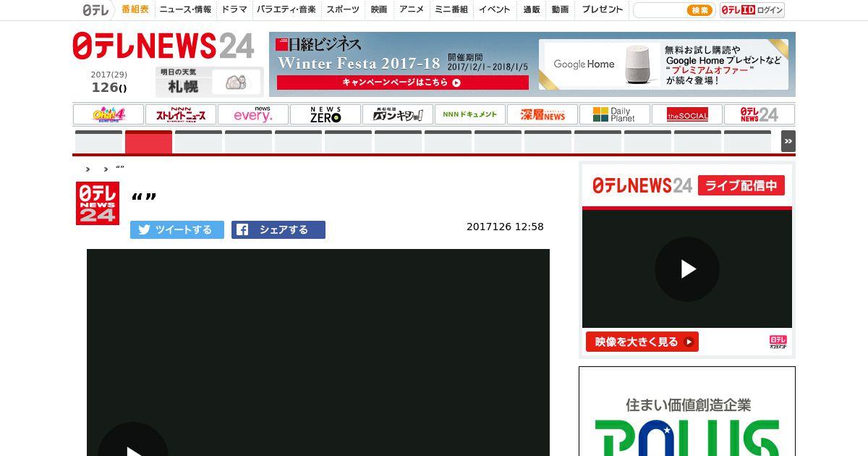Viewport: 868px width, 456px height.
Task: Open 日テレNEWS24 logo in program row
Action: (x=759, y=114)
